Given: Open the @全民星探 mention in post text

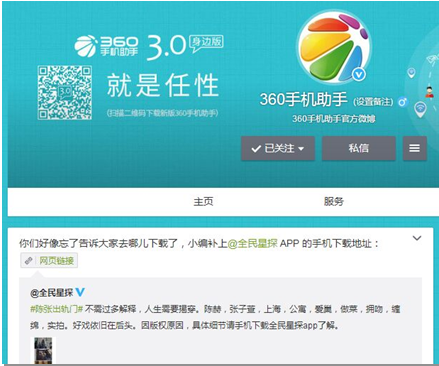Looking at the screenshot, I should coord(253,244).
